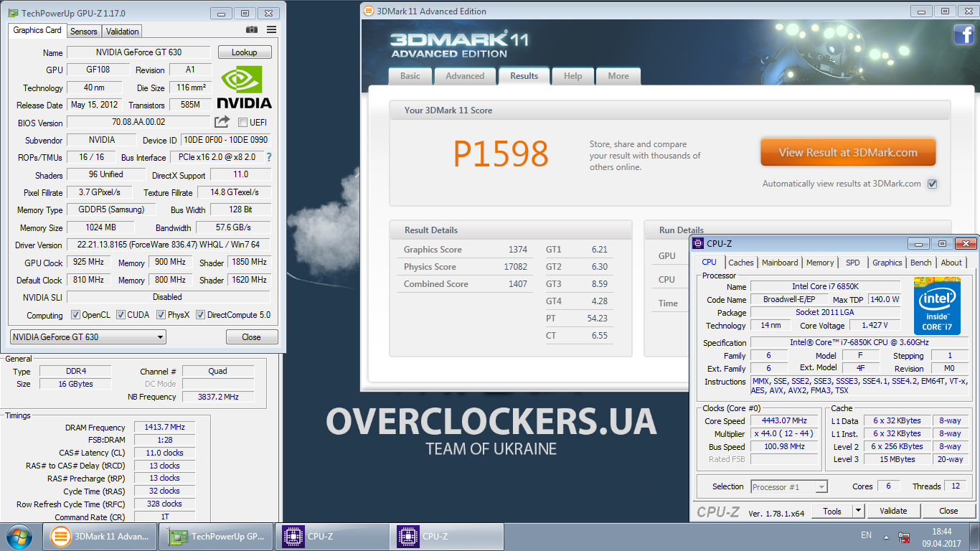Toggle the CUDA checkbox
The width and height of the screenshot is (980, 551).
[121, 314]
